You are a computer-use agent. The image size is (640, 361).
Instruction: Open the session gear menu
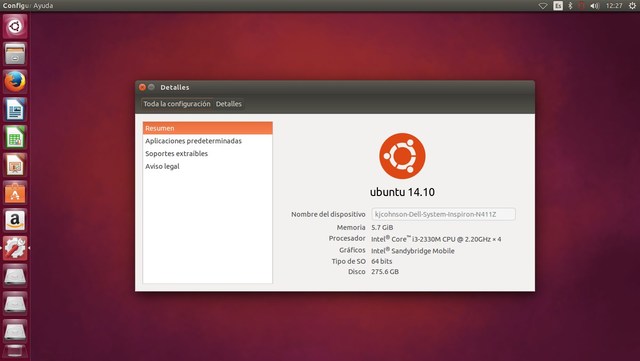pyautogui.click(x=632, y=6)
